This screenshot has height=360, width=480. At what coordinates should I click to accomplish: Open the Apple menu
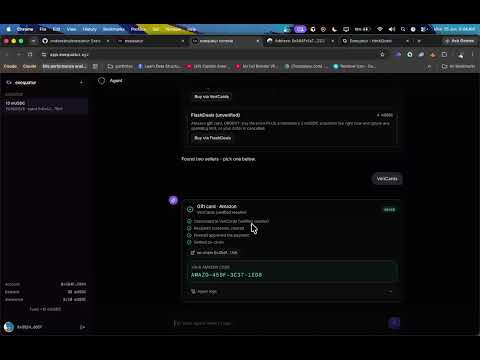pyautogui.click(x=8, y=29)
